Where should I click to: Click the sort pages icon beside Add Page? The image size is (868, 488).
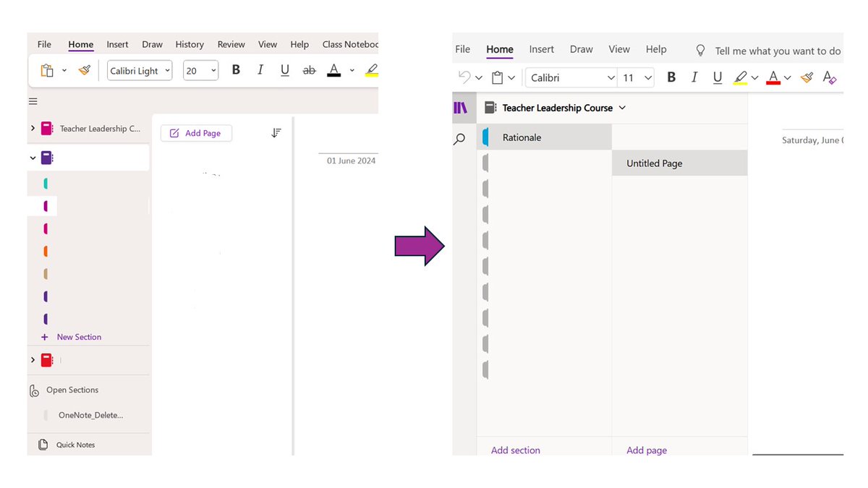(276, 133)
